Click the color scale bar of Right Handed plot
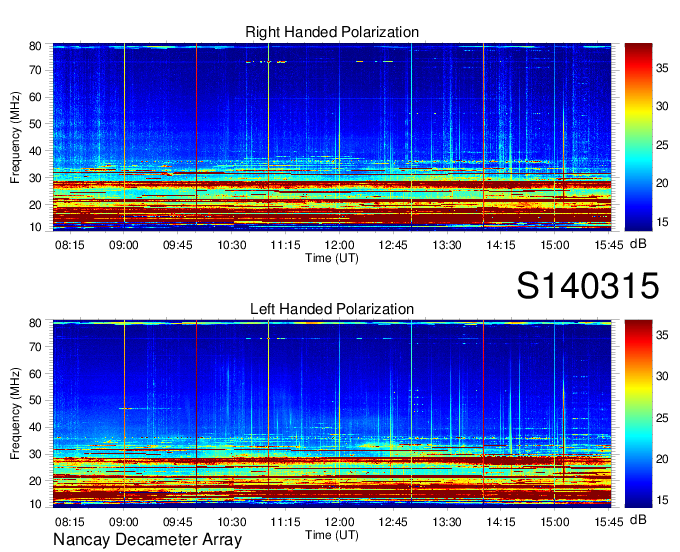Screen dimensions: 680x552 pos(638,137)
